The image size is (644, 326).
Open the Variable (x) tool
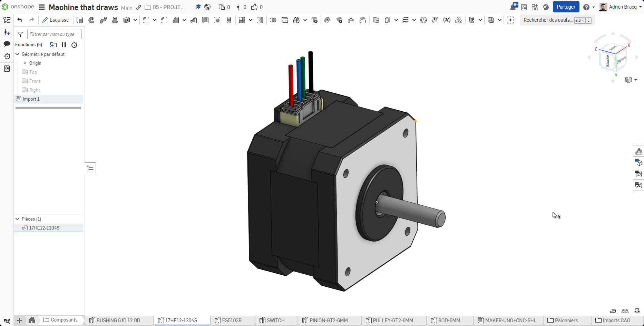[447, 20]
